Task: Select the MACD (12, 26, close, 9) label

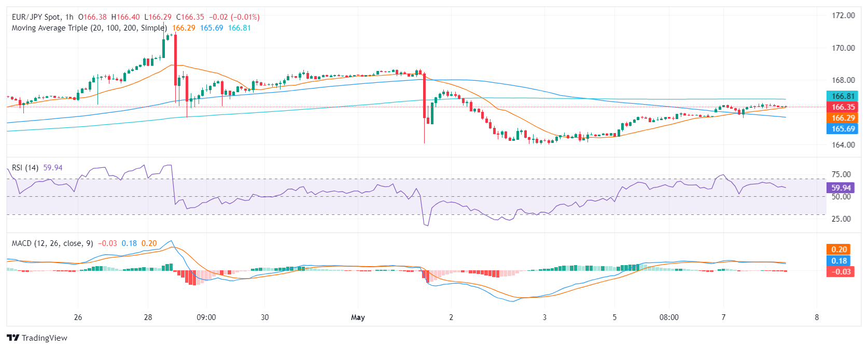Action: pyautogui.click(x=52, y=243)
